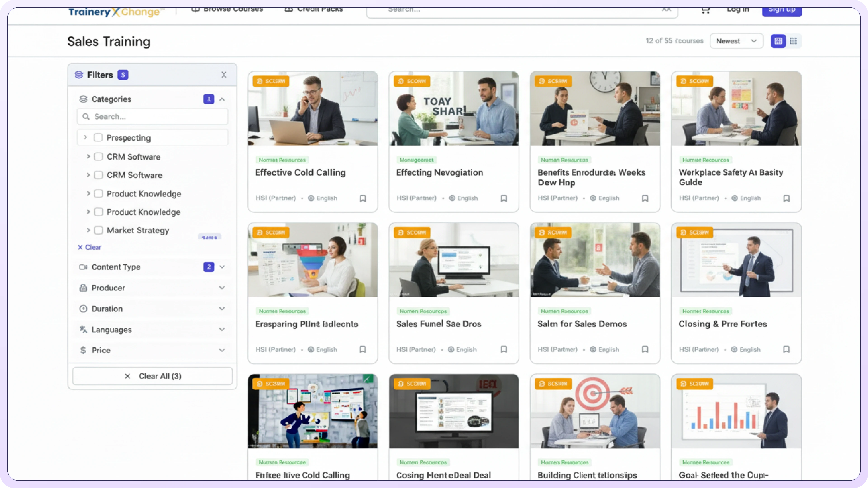Switch to the grid view layout
This screenshot has width=868, height=488.
[778, 41]
